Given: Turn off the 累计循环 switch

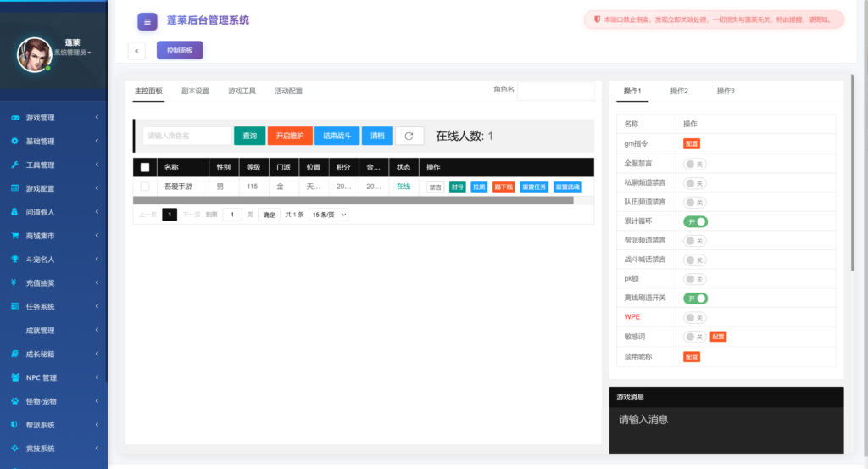Looking at the screenshot, I should click(x=695, y=221).
